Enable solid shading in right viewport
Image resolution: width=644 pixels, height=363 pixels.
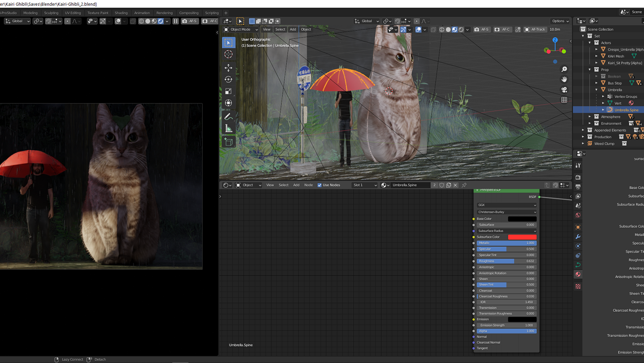448,30
